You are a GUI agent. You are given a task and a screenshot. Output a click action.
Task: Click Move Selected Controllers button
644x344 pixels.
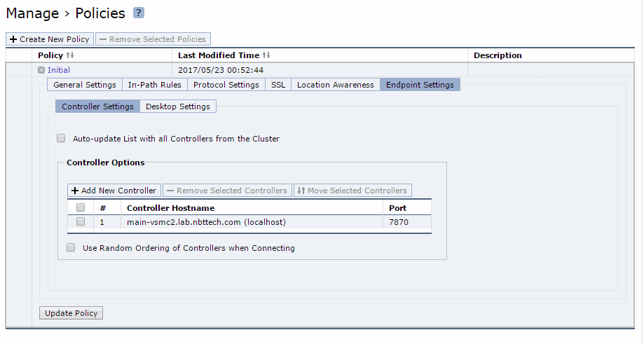[x=352, y=191]
